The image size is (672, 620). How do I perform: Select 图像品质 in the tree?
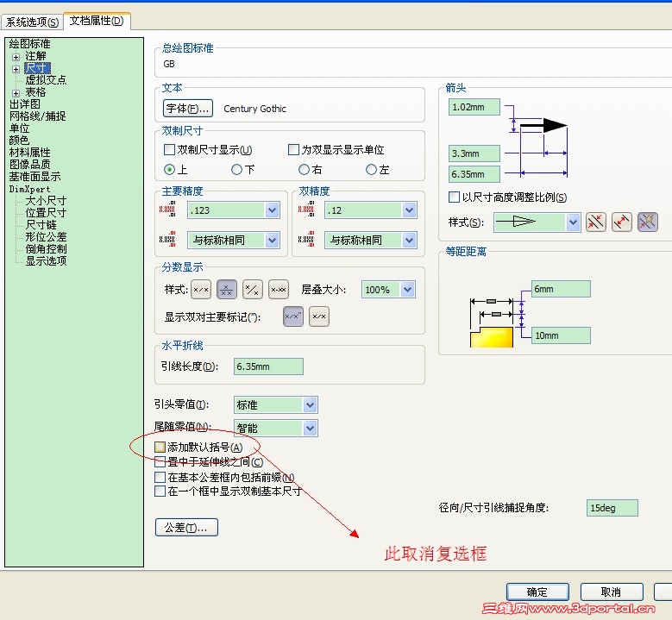click(30, 164)
